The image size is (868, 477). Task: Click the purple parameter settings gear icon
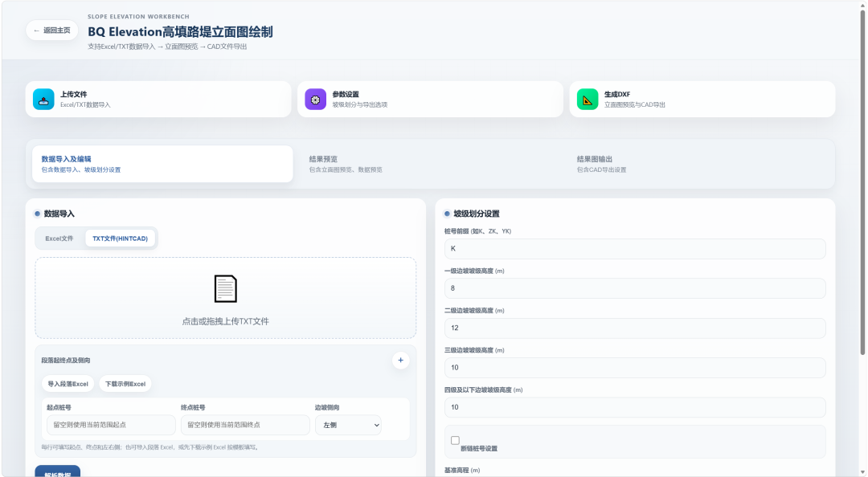point(316,100)
